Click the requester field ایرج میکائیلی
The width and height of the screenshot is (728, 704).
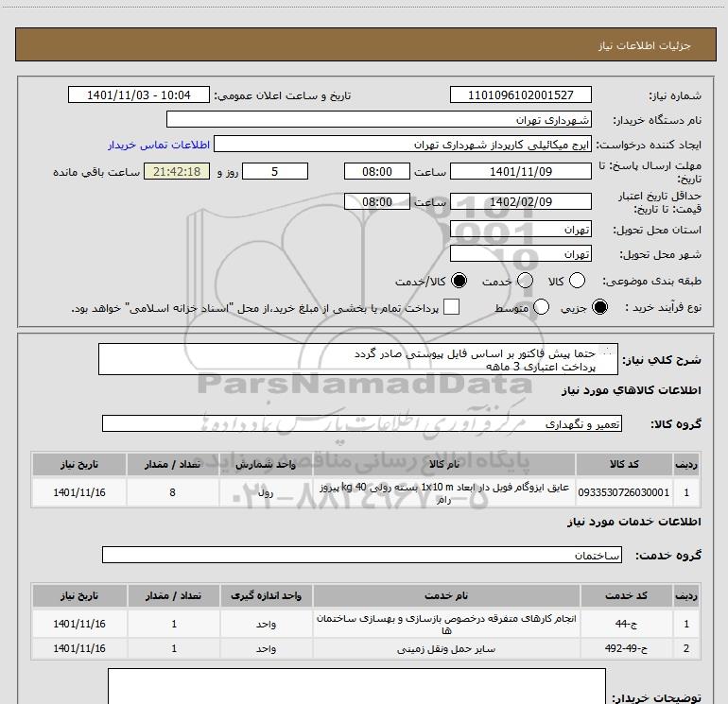(403, 144)
